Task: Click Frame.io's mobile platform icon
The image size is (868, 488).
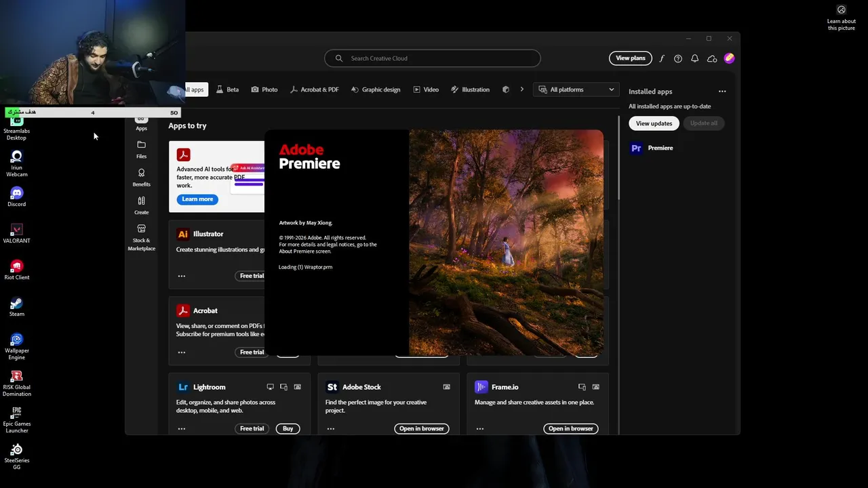Action: click(582, 387)
